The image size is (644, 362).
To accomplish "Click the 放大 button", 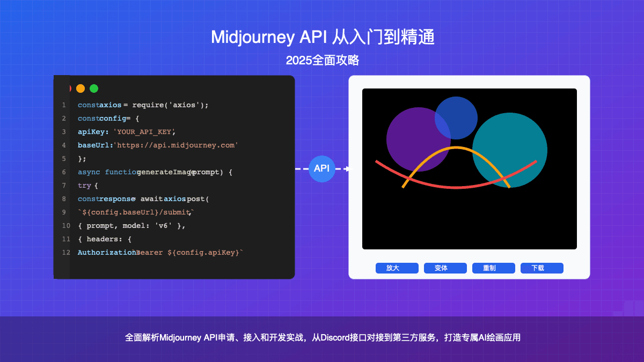I will 397,268.
